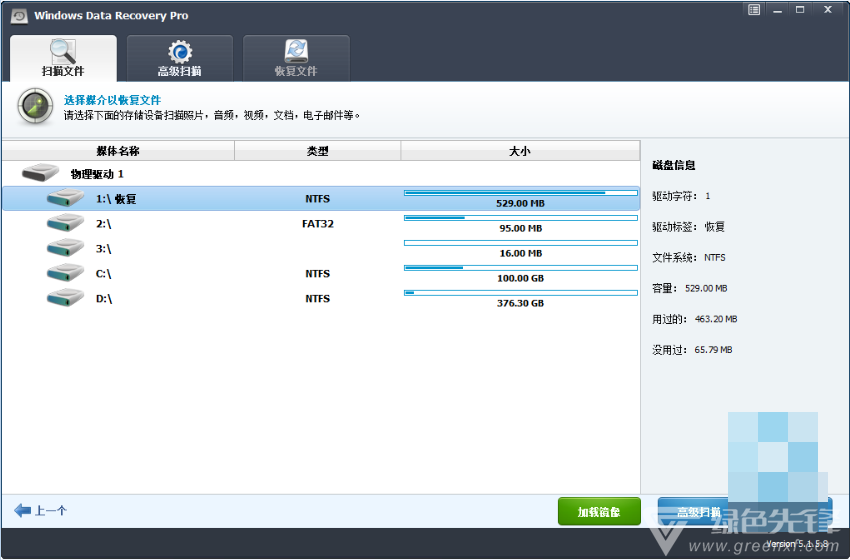
Task: Minimize the Windows Data Recovery Pro window
Action: coord(777,10)
